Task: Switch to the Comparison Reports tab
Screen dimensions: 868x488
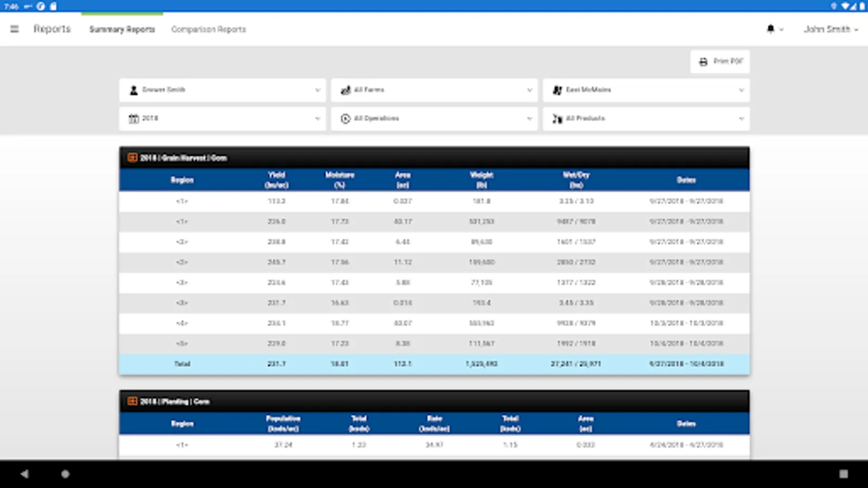Action: (208, 29)
